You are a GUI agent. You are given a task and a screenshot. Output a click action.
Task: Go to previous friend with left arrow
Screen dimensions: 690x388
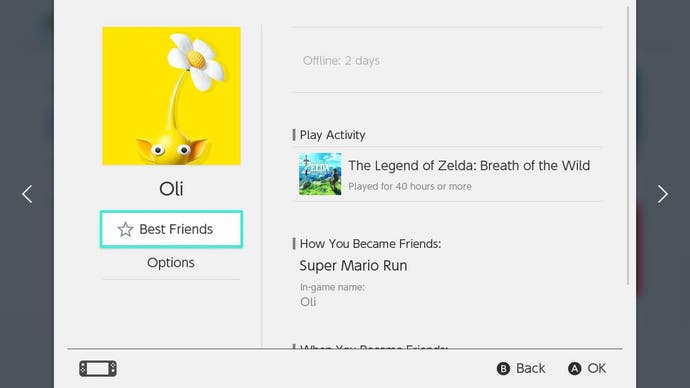coord(27,194)
